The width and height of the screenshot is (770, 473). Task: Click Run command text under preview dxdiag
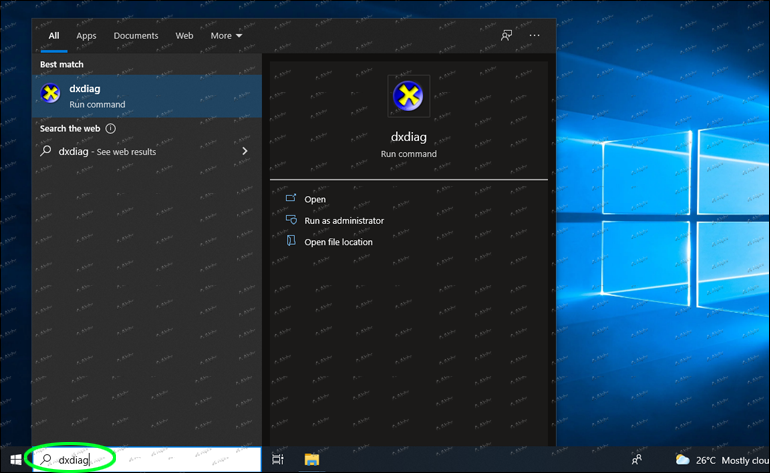[409, 154]
